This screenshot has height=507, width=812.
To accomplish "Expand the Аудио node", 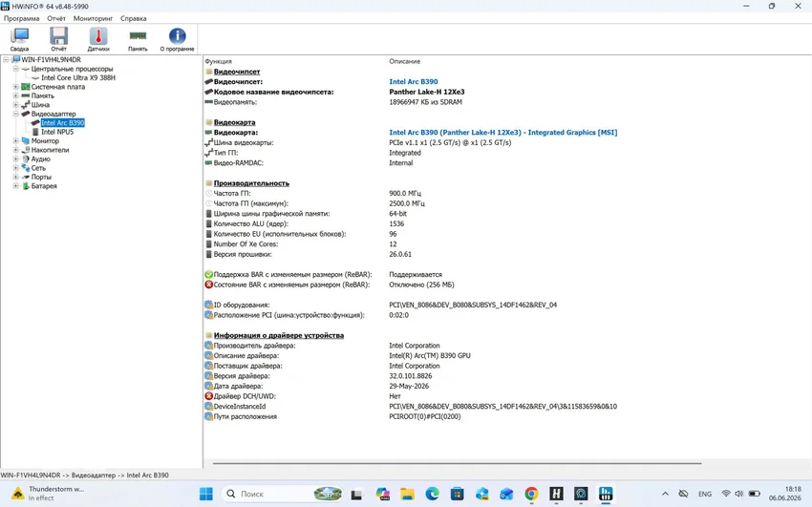I will [x=15, y=158].
